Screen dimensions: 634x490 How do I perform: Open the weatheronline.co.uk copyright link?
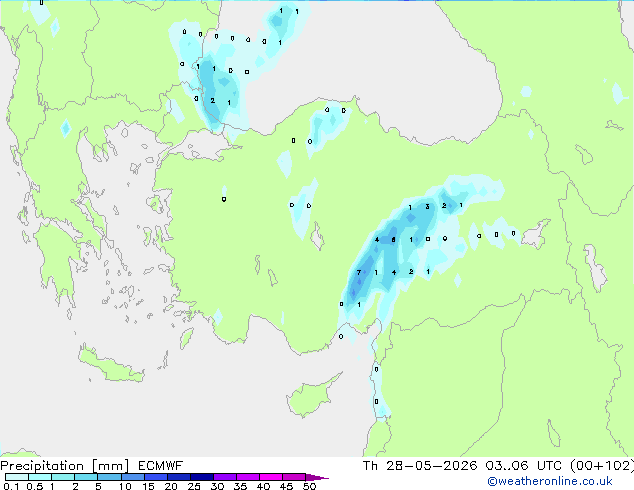pyautogui.click(x=550, y=481)
